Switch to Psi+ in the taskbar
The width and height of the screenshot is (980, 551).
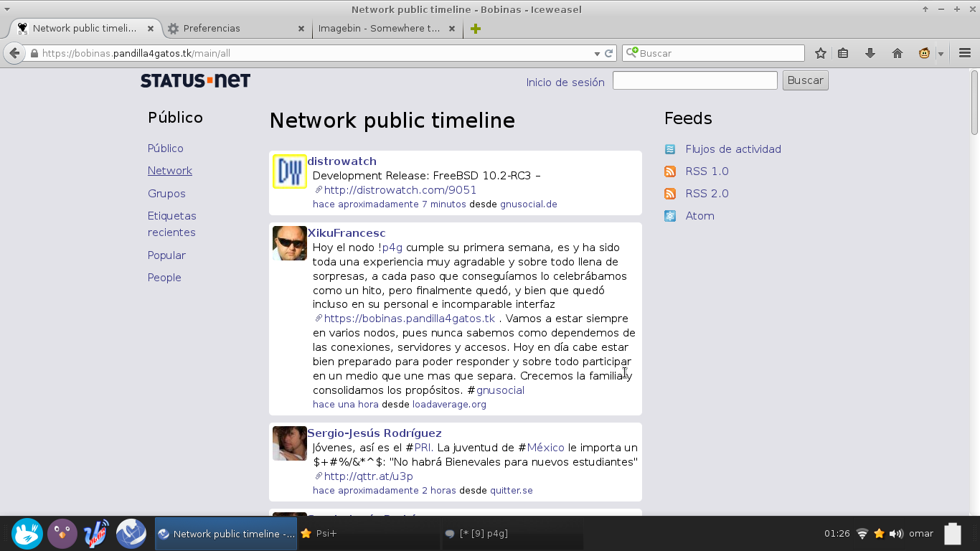369,534
